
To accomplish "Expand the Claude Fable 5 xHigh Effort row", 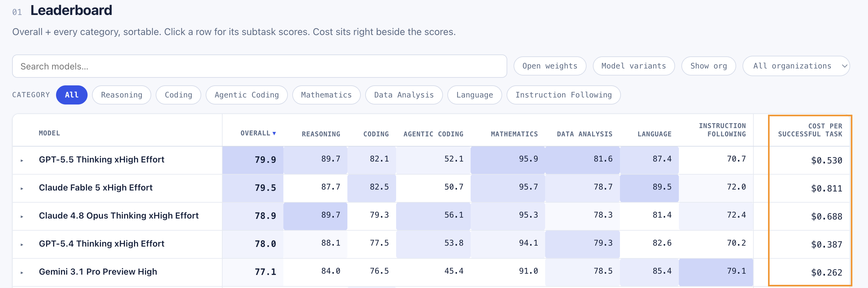I will coord(22,189).
